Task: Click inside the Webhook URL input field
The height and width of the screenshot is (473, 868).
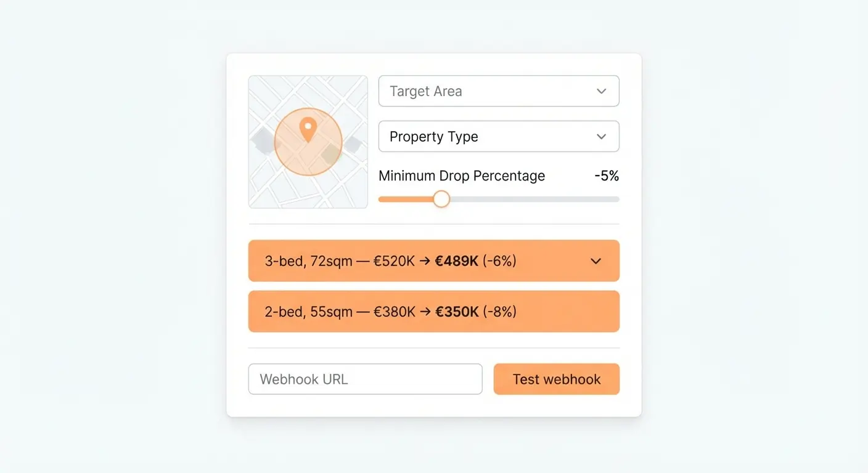Action: click(365, 379)
